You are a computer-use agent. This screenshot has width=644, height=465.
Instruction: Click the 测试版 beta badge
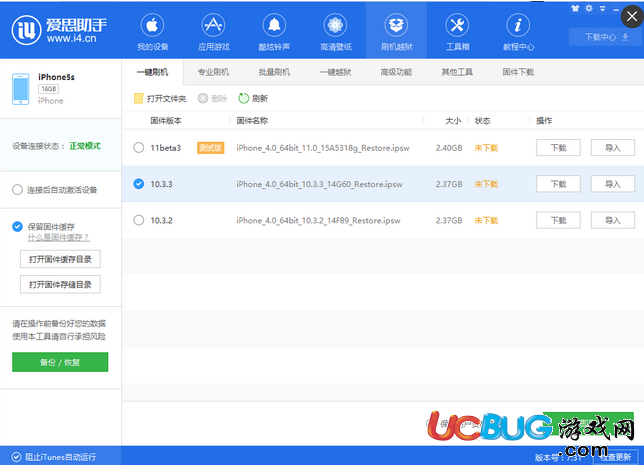click(211, 148)
